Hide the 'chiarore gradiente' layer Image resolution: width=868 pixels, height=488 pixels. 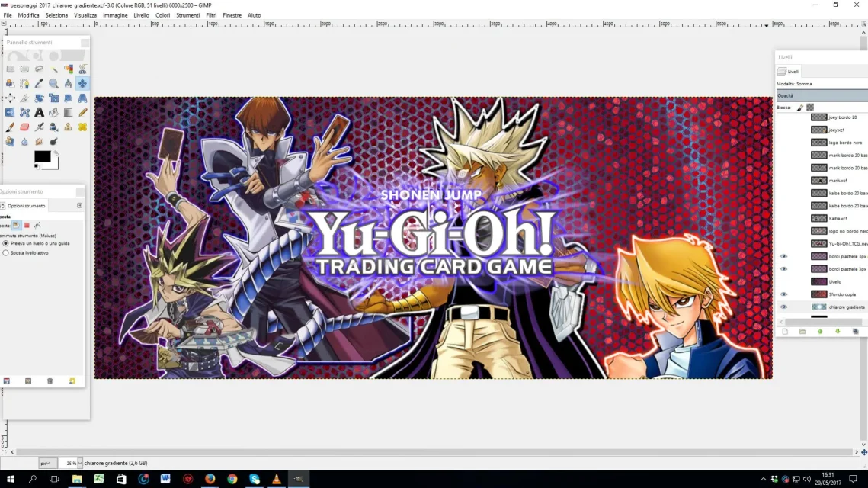click(x=783, y=307)
